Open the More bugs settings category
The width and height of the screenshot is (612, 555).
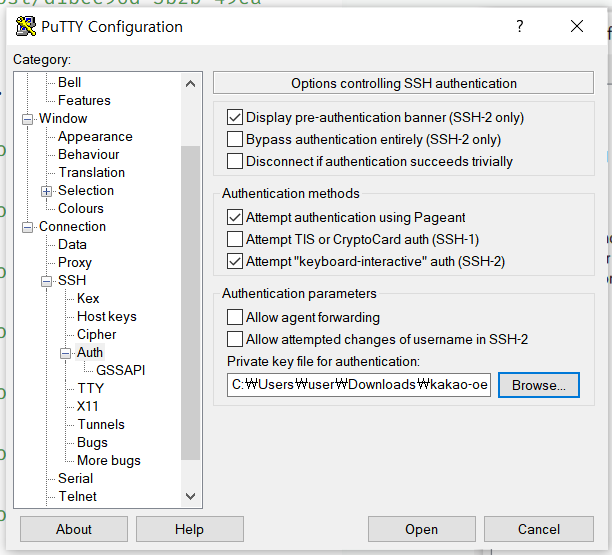pyautogui.click(x=109, y=460)
